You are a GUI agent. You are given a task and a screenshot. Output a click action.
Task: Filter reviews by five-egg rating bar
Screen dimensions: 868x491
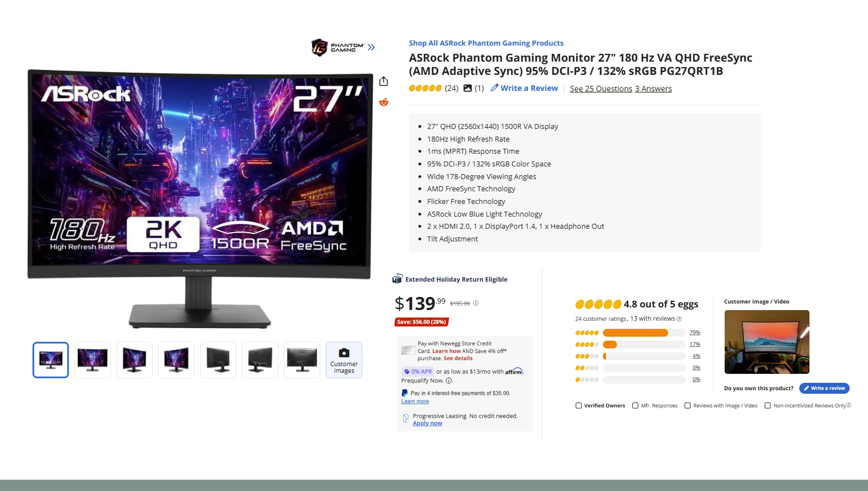644,332
